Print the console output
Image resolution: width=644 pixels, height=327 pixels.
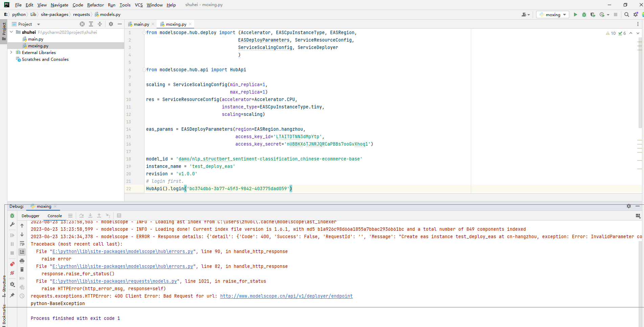pos(22,261)
